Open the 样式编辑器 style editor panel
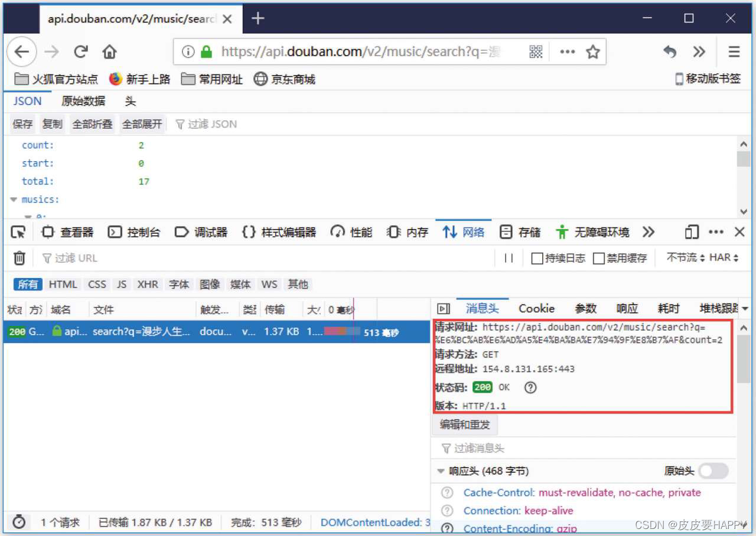756x536 pixels. 279,232
